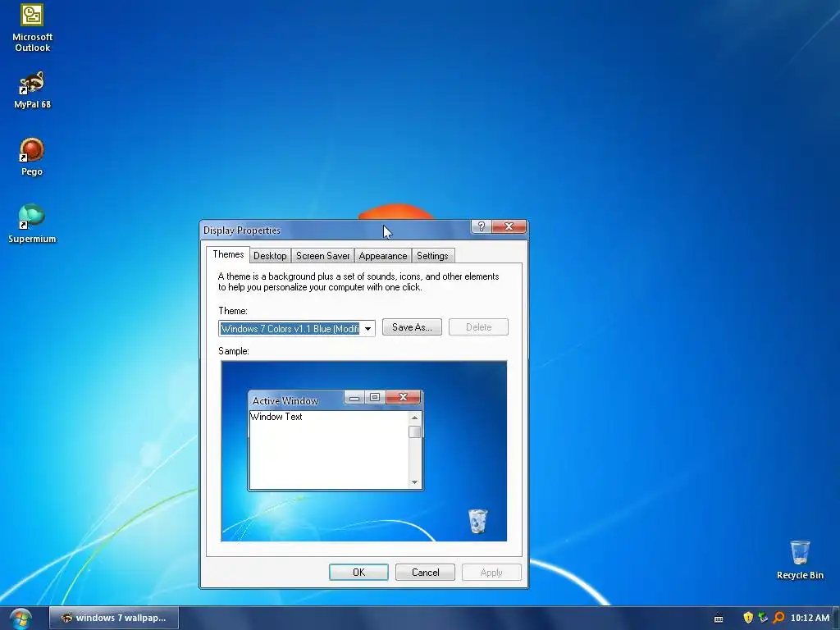Click the help question mark in Display Properties
This screenshot has width=840, height=630.
pos(481,226)
